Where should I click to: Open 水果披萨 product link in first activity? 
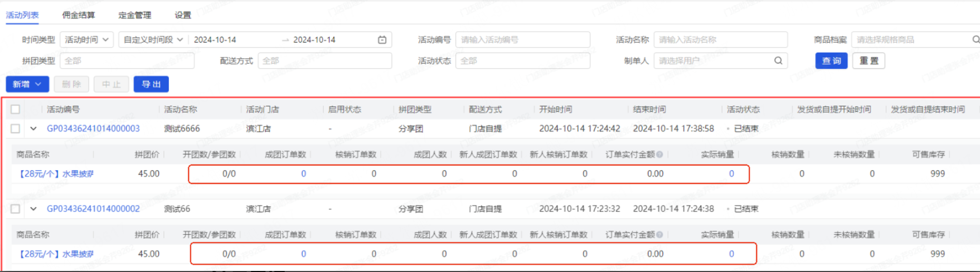(55, 173)
